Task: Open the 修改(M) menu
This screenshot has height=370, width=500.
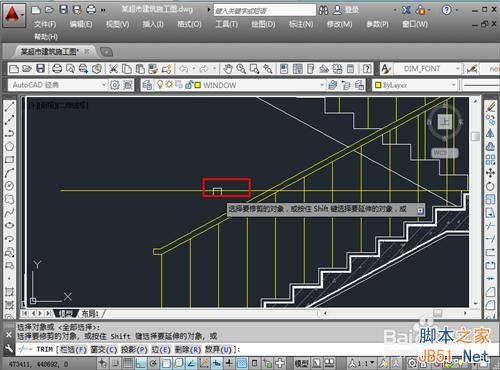Action: pos(339,24)
